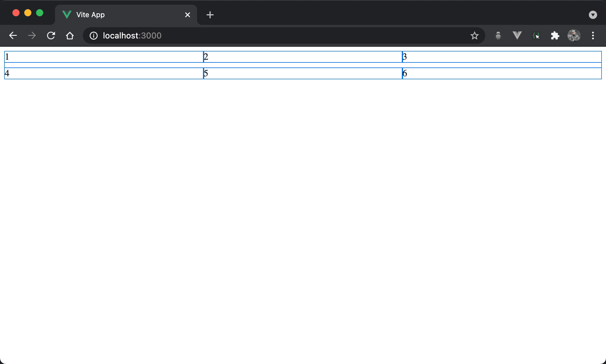The image size is (606, 364).
Task: Open the Chrome three-dot menu
Action: pos(593,36)
